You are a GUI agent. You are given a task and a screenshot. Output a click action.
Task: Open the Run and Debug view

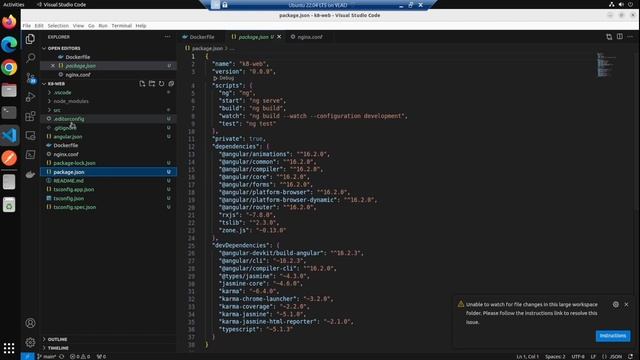[30, 97]
